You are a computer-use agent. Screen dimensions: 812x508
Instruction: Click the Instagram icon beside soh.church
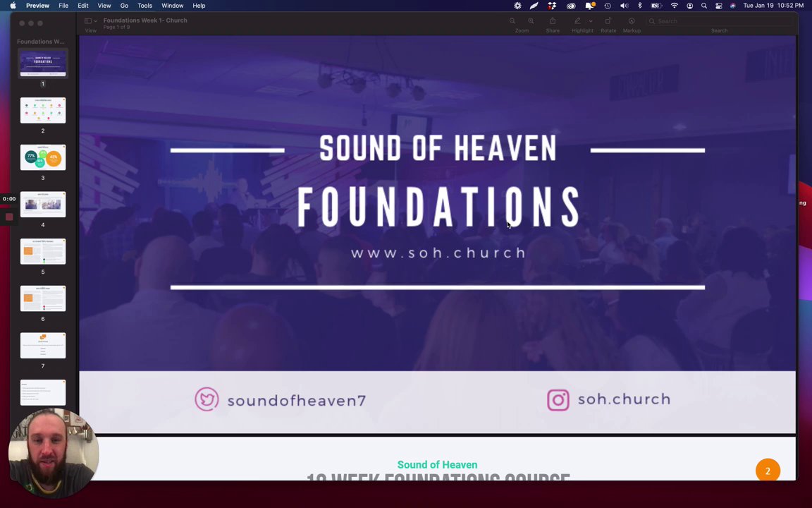point(558,400)
